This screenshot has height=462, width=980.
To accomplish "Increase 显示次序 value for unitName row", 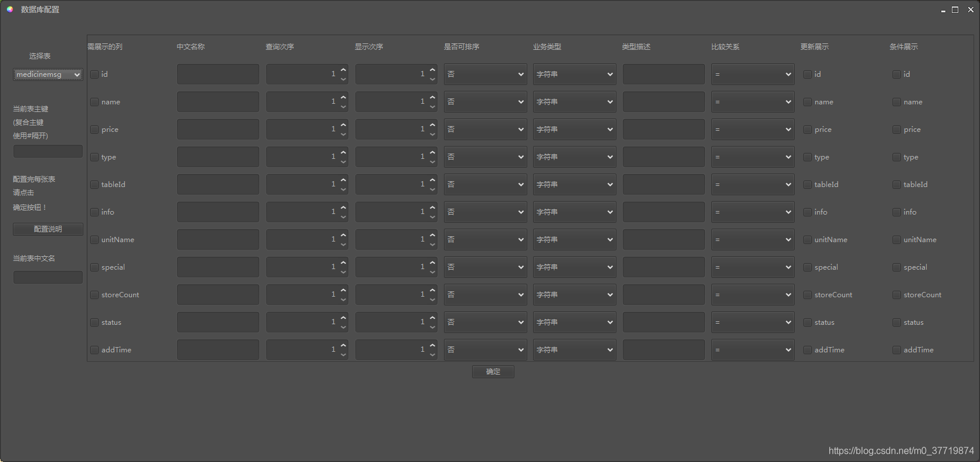I will (432, 235).
